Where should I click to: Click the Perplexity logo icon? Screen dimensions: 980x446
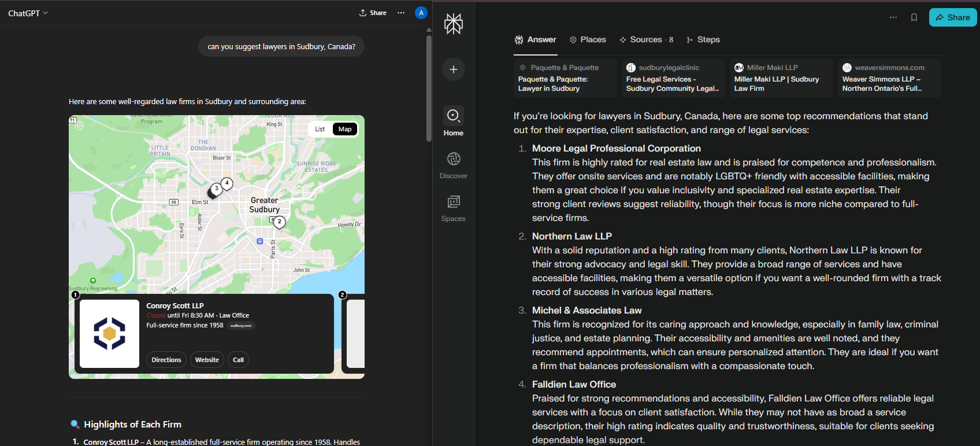pyautogui.click(x=454, y=24)
